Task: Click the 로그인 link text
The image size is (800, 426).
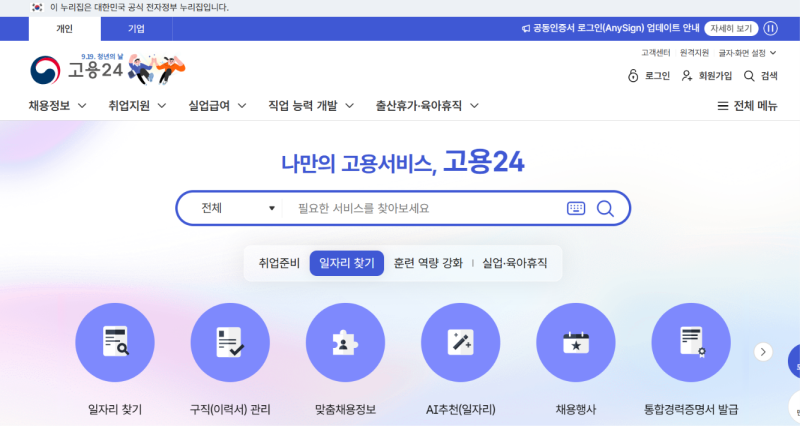Action: click(x=657, y=76)
